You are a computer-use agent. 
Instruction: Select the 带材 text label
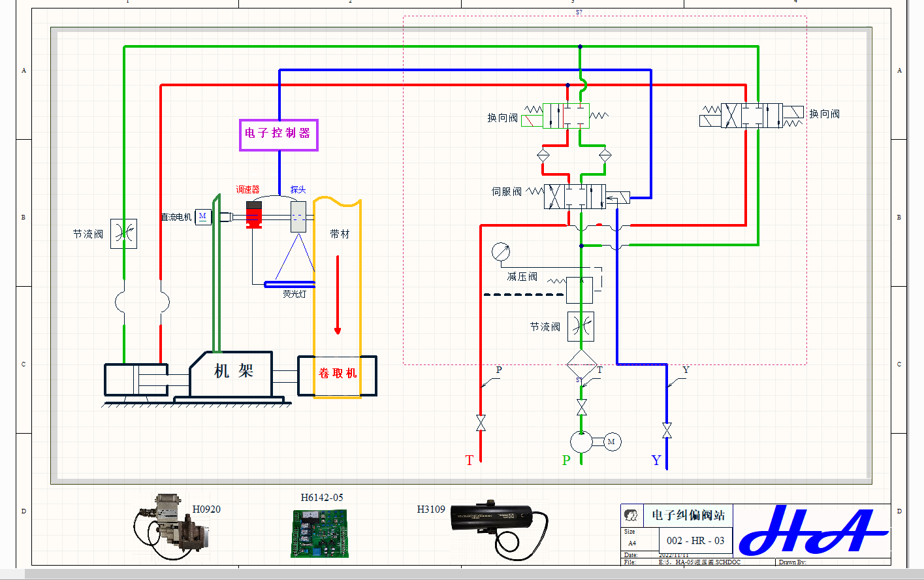340,234
